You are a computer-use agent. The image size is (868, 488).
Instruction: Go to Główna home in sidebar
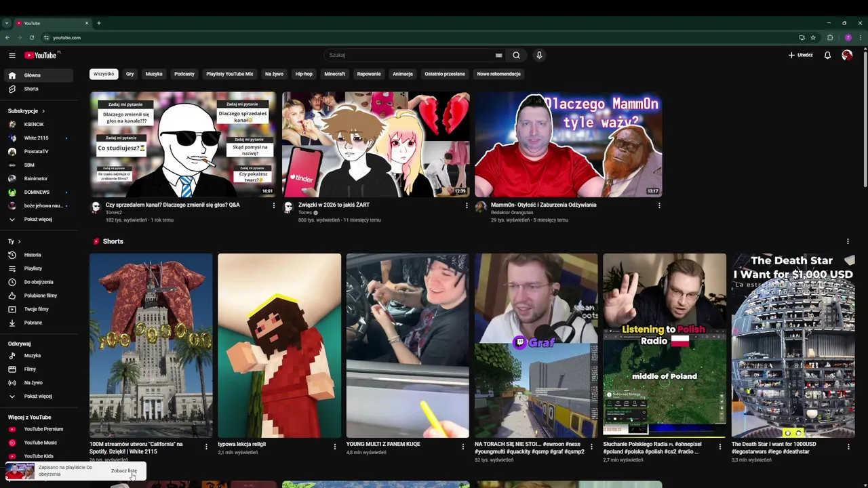[38, 75]
